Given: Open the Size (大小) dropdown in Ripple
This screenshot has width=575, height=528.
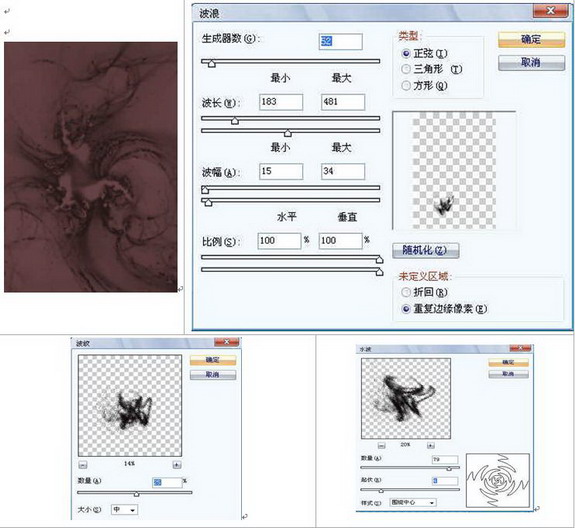Looking at the screenshot, I should point(124,509).
